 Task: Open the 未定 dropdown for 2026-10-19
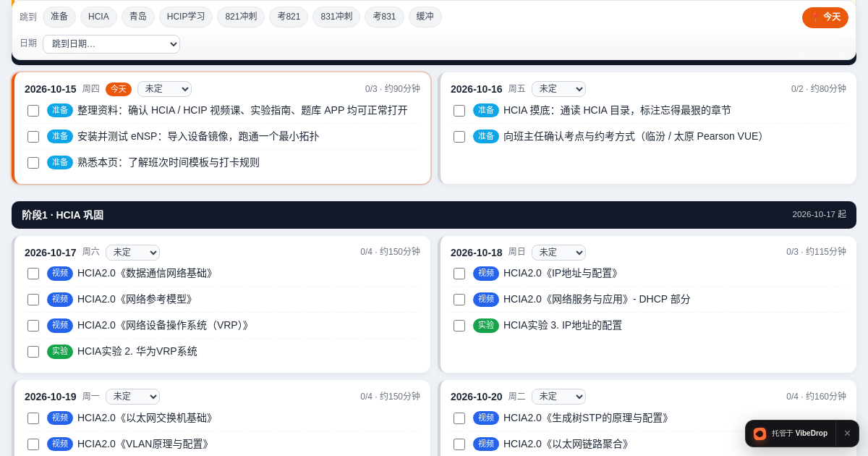(x=132, y=397)
